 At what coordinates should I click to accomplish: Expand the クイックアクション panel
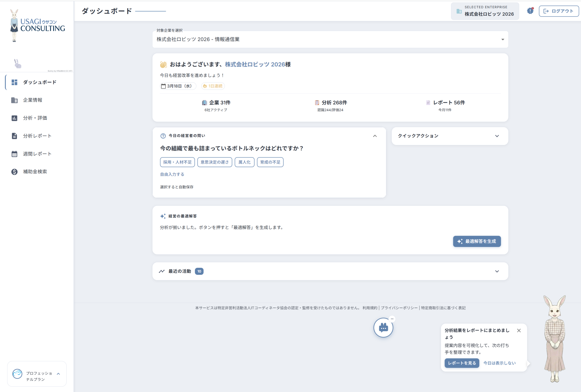497,136
